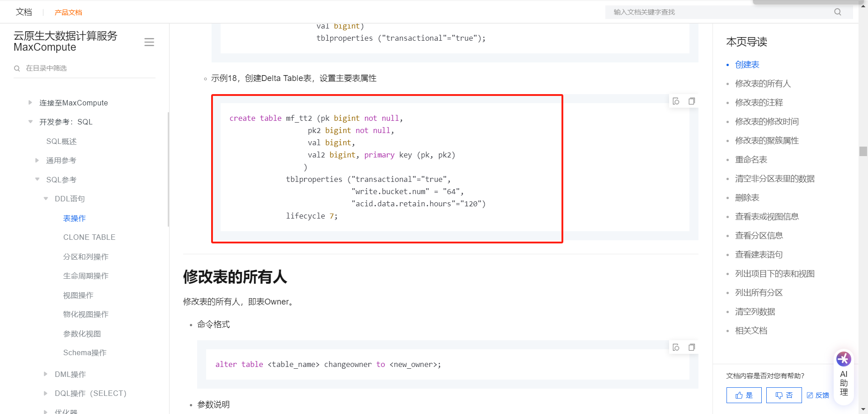The height and width of the screenshot is (414, 868).
Task: Copy the alter table changeowner code
Action: point(692,347)
